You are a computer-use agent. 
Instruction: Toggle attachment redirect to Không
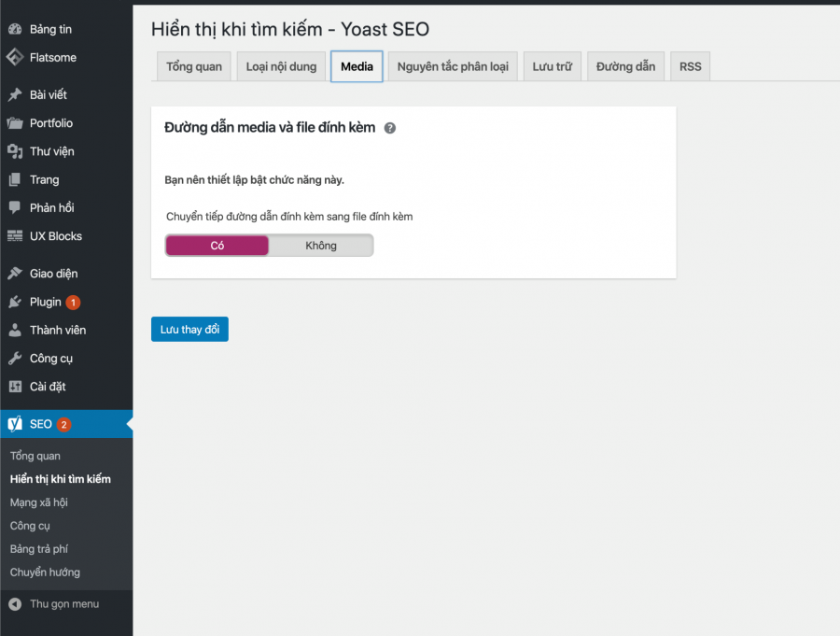[321, 246]
